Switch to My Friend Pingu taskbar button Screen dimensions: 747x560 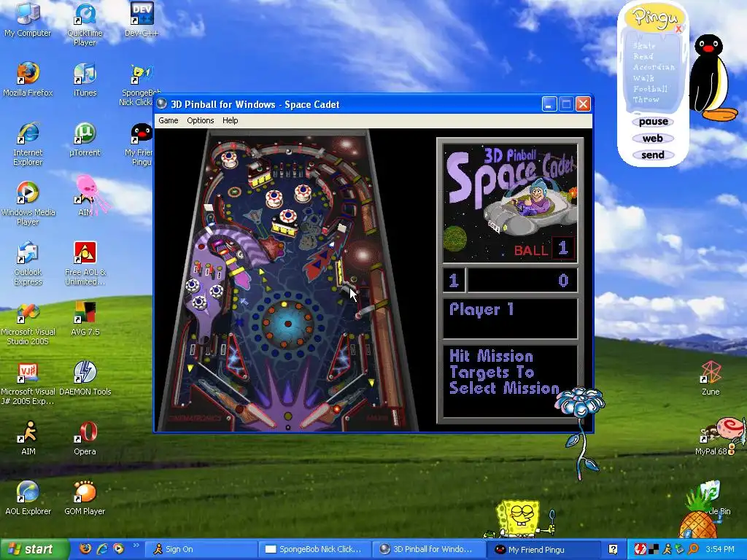(543, 549)
